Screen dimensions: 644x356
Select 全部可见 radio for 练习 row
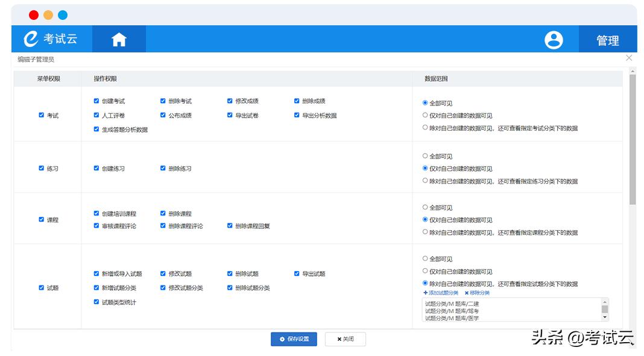[425, 156]
